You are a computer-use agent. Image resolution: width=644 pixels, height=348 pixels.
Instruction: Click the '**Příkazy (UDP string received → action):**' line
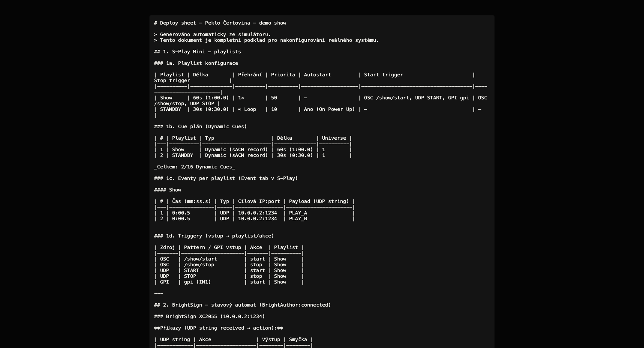tap(219, 328)
